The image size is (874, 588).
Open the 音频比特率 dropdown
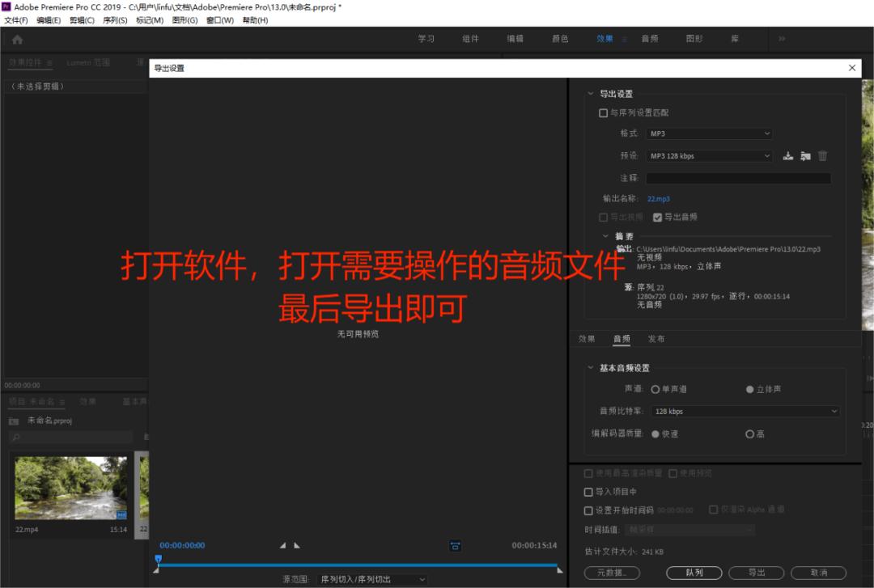click(745, 411)
